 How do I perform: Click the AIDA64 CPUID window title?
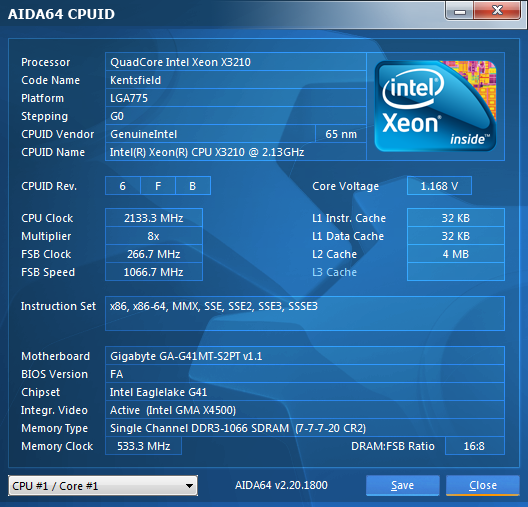pyautogui.click(x=61, y=14)
